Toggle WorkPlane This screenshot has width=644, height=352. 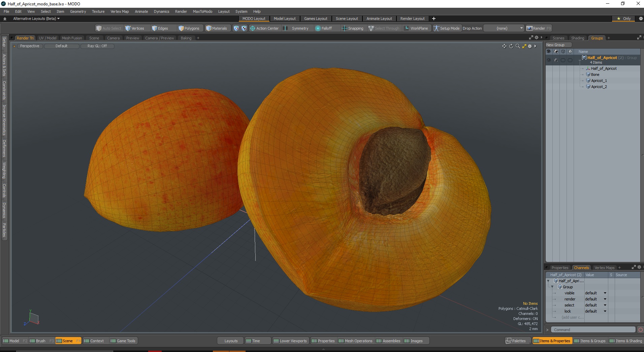[x=416, y=28]
